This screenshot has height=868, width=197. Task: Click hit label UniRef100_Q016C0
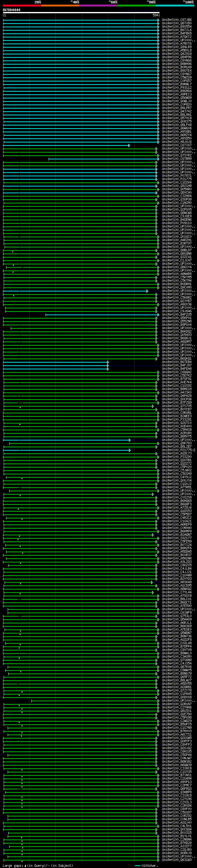point(177,237)
